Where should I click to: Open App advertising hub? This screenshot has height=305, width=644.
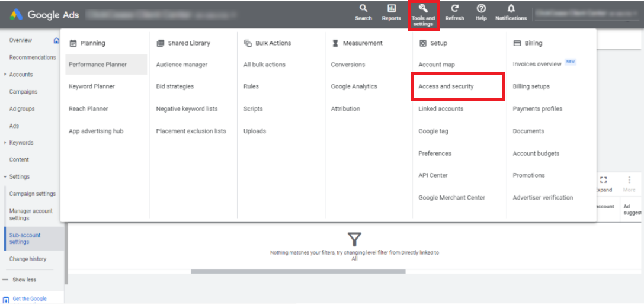(96, 131)
